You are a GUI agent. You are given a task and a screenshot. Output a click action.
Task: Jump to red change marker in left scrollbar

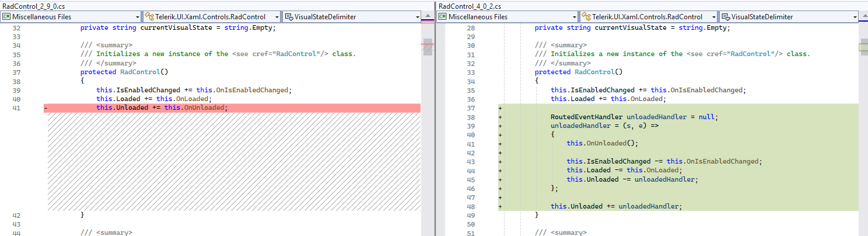point(428,44)
